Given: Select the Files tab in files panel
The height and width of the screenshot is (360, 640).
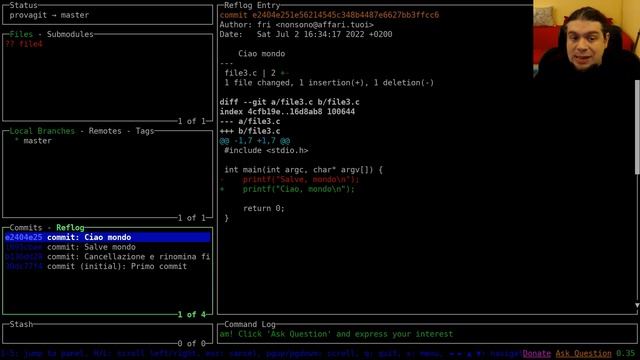Looking at the screenshot, I should coord(21,34).
